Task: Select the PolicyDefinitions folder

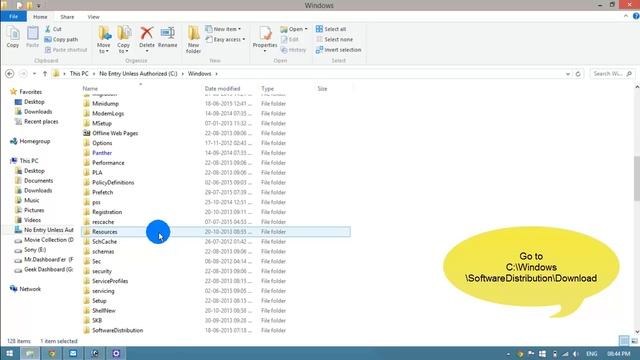Action: pyautogui.click(x=113, y=182)
